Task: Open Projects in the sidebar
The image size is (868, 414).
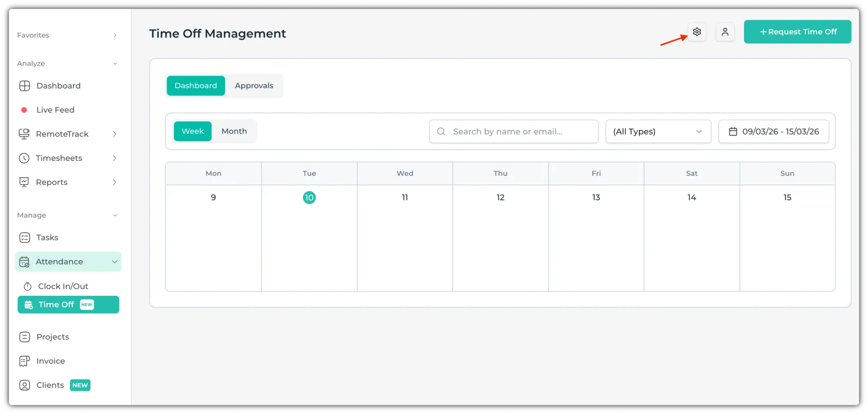Action: [53, 337]
